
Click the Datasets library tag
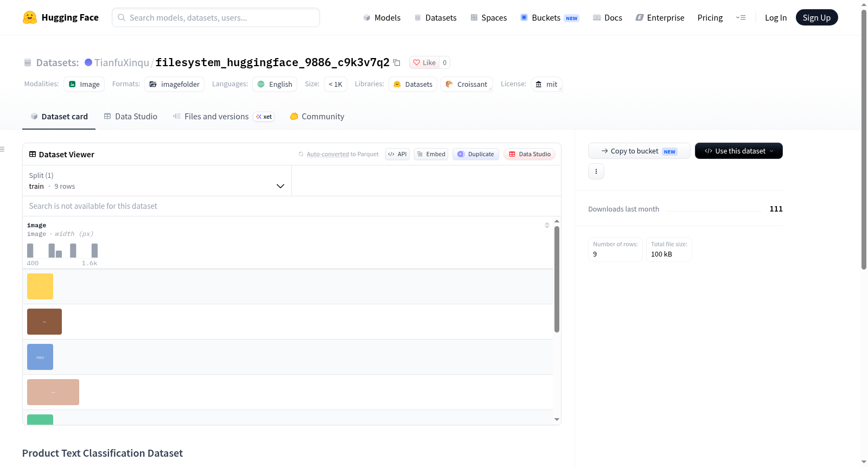(x=413, y=84)
